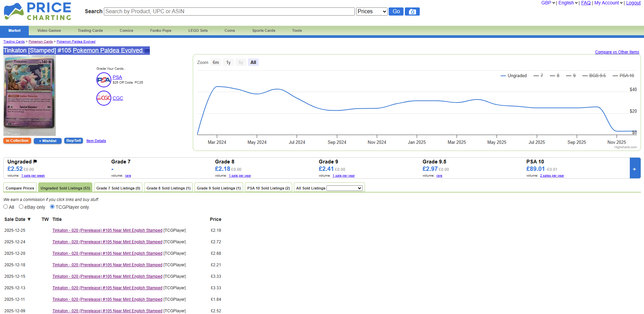This screenshot has width=644, height=314.
Task: Toggle the Ungraded series in chart legend
Action: click(513, 76)
